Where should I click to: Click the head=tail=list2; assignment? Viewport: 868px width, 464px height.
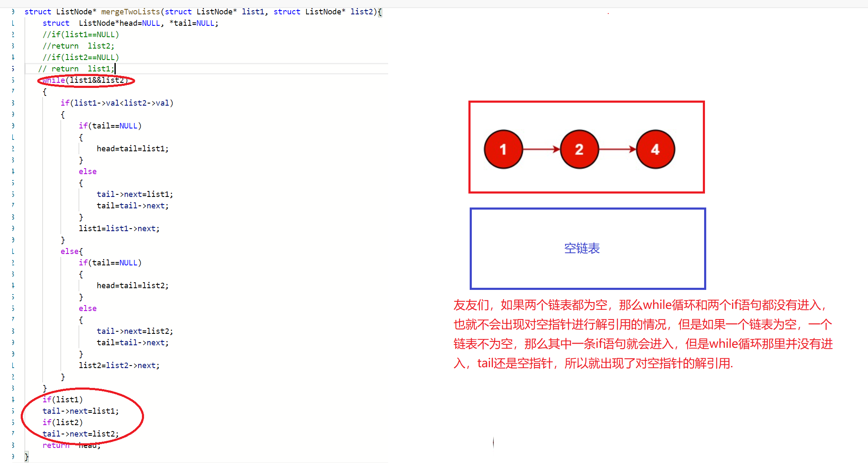pyautogui.click(x=133, y=286)
